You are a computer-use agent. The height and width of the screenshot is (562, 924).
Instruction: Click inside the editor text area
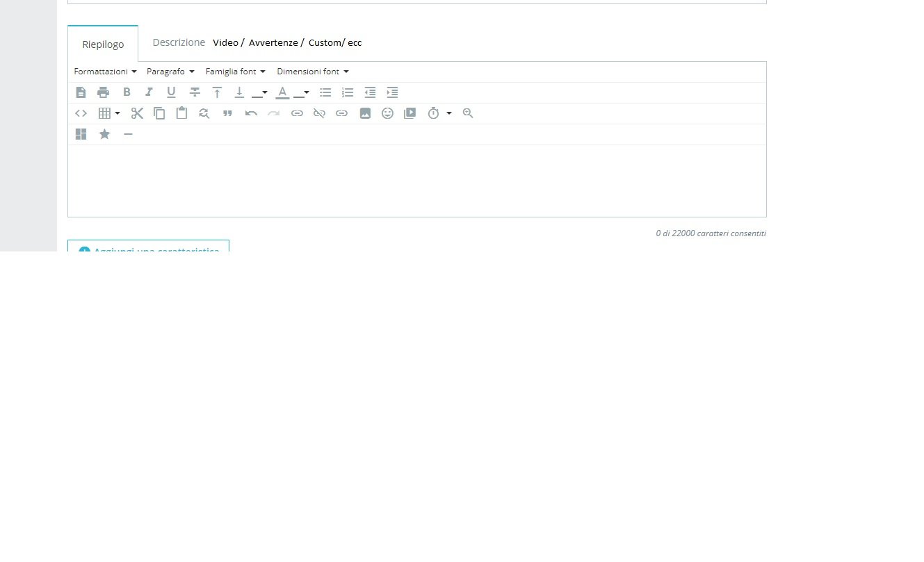(417, 181)
